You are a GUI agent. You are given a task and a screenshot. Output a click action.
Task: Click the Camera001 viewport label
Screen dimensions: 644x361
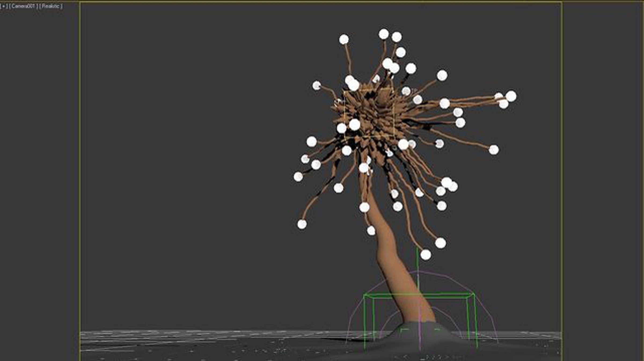(x=23, y=6)
